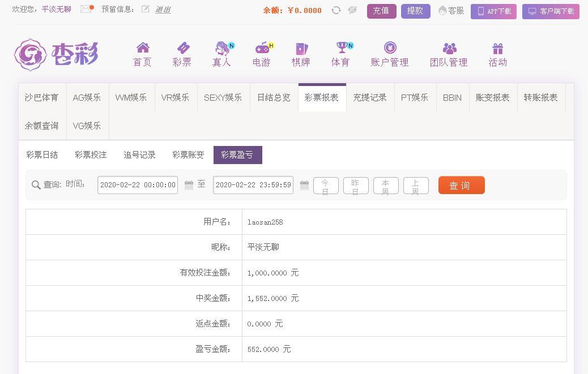Click the activities (活动) gift icon
This screenshot has width=588, height=374.
[497, 48]
